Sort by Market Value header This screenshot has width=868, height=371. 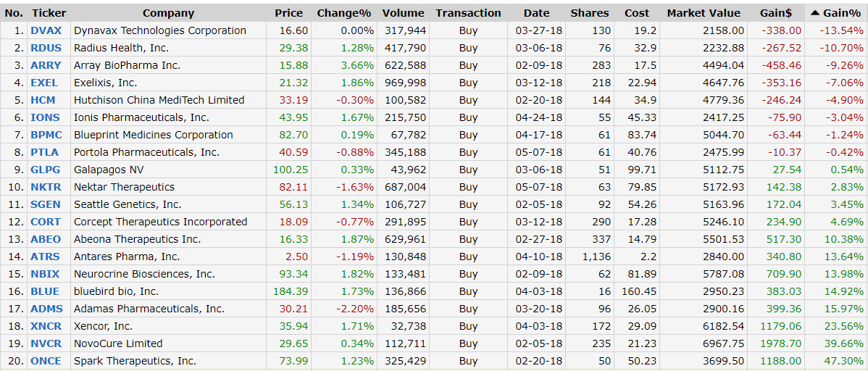[x=704, y=13]
